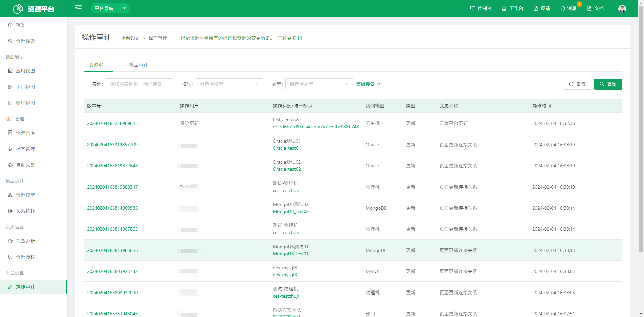Click the 资源平台 logo icon
644x317 pixels.
[x=18, y=9]
